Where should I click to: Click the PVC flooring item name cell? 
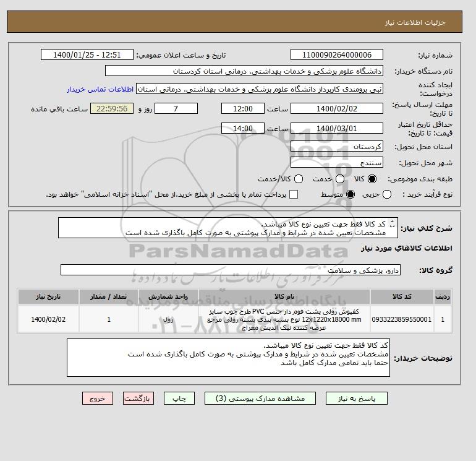coord(284,319)
